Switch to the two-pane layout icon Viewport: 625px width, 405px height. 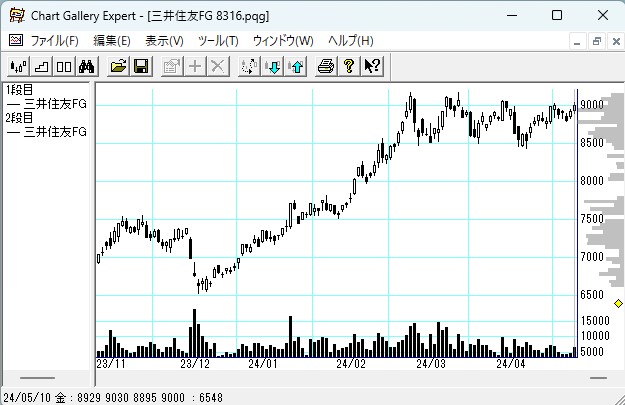(x=63, y=66)
